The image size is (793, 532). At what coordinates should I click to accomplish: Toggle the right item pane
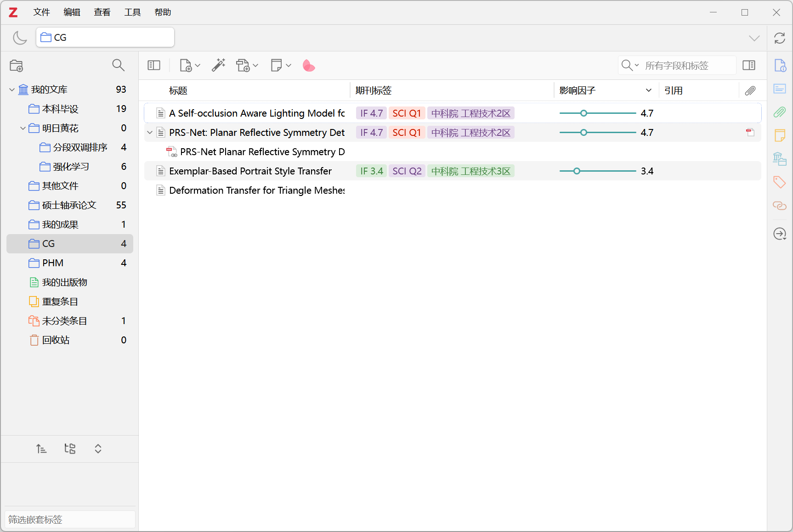pos(749,66)
